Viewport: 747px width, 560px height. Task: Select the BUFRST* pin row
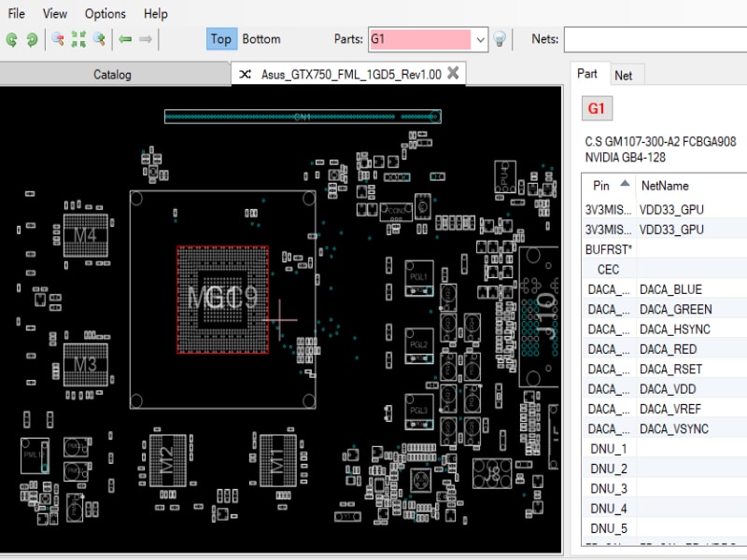pyautogui.click(x=664, y=249)
